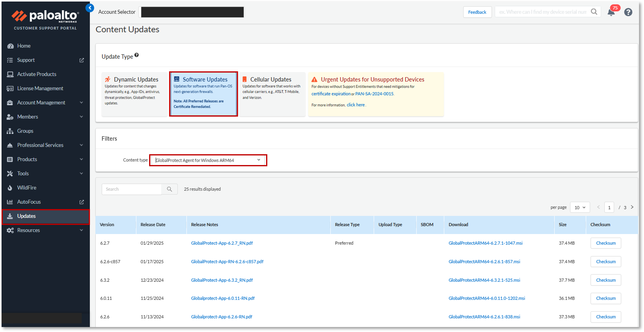Image resolution: width=644 pixels, height=332 pixels.
Task: Open Support external link icon
Action: (x=82, y=60)
